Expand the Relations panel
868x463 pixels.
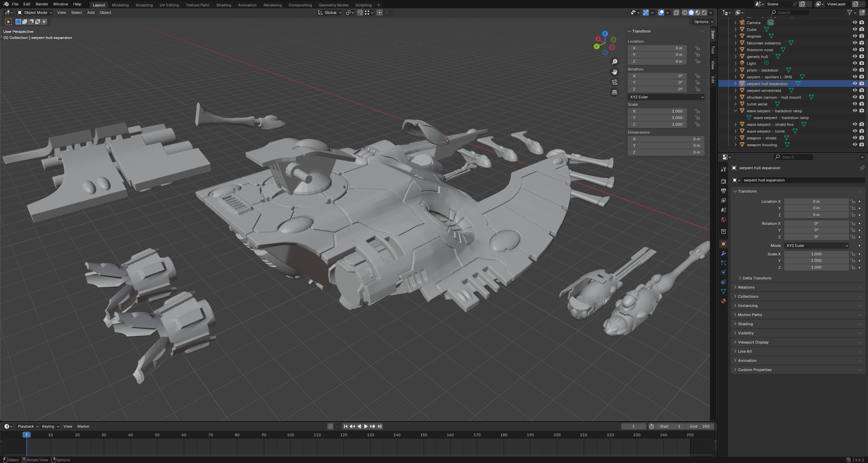pos(746,287)
